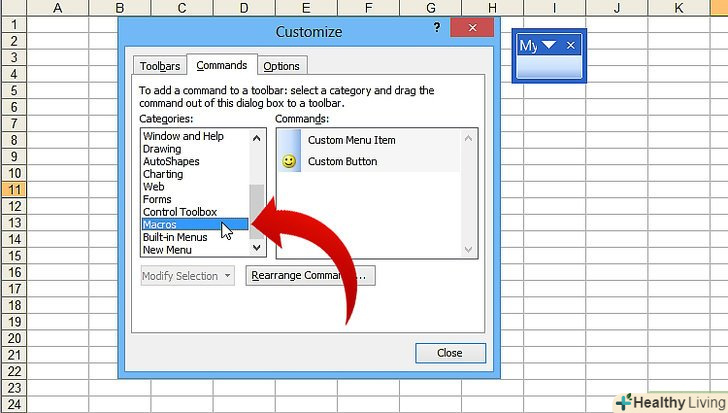
Task: Select the Custom Button command text
Action: pyautogui.click(x=343, y=161)
